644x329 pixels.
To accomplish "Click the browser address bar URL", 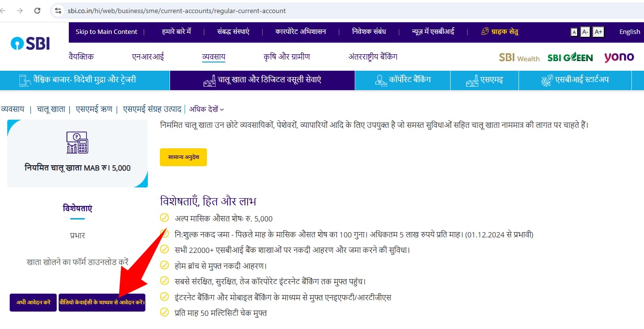I will click(177, 10).
